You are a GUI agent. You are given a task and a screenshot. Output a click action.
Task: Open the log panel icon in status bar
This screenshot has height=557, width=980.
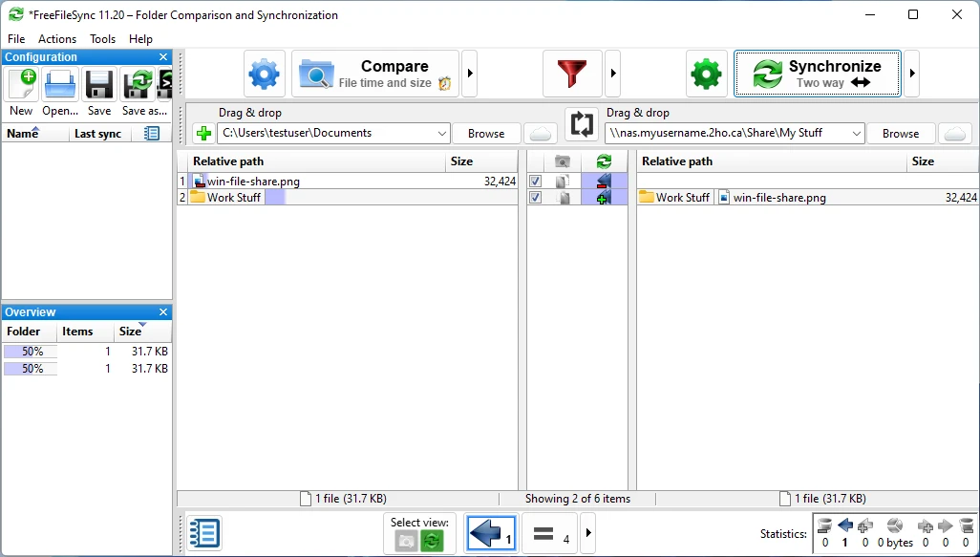click(204, 533)
